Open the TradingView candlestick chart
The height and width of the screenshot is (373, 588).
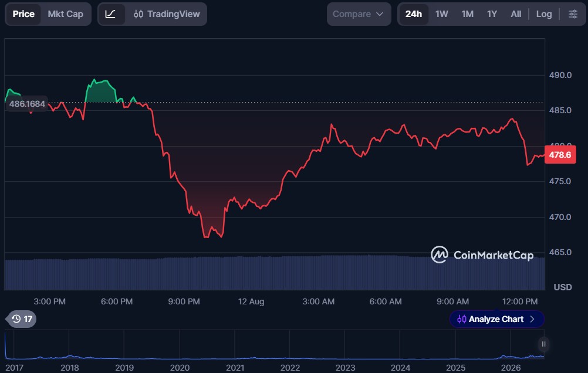167,14
